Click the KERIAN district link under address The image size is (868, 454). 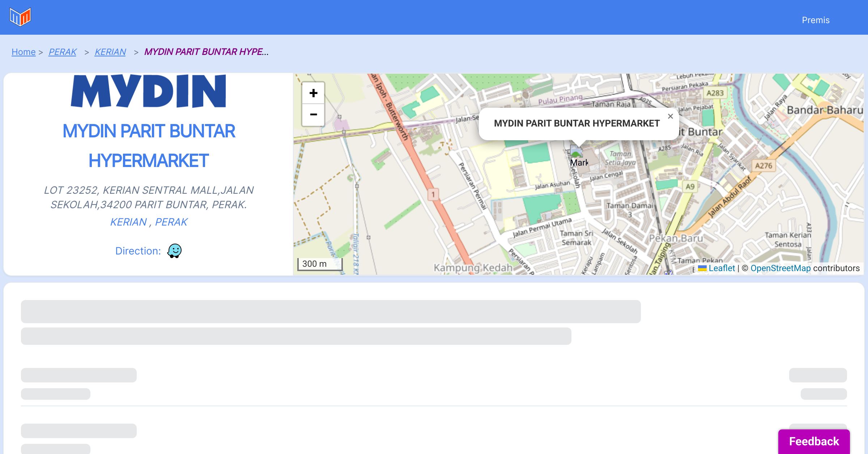[x=128, y=222]
